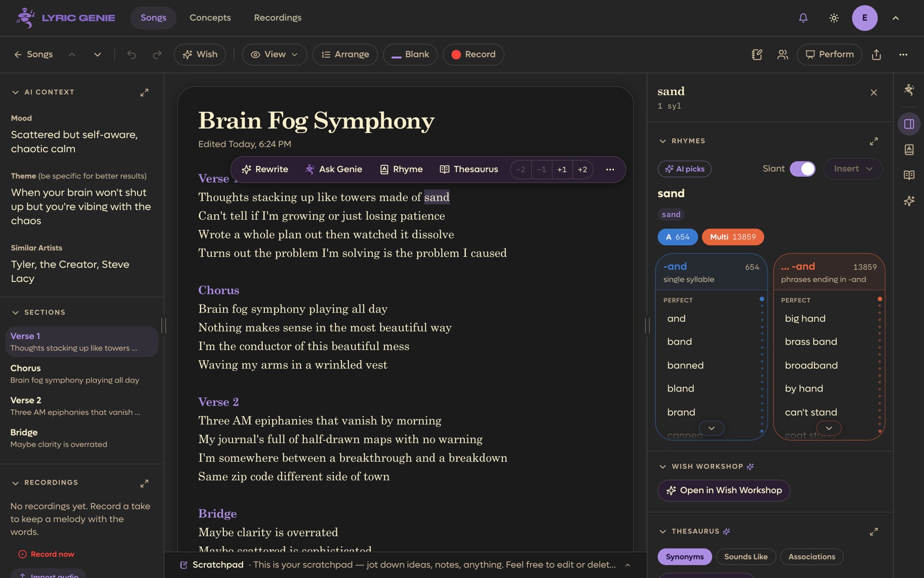Open the notifications bell
924x578 pixels.
(x=803, y=18)
